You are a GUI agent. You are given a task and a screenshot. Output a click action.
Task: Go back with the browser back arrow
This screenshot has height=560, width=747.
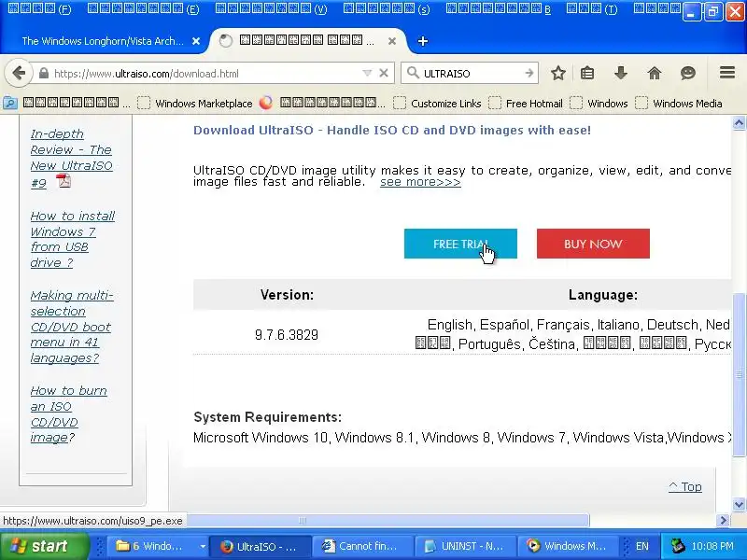19,74
